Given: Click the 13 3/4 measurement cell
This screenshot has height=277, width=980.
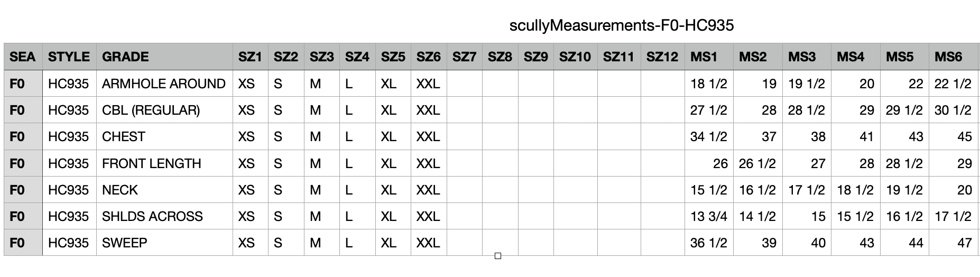Looking at the screenshot, I should [x=708, y=216].
